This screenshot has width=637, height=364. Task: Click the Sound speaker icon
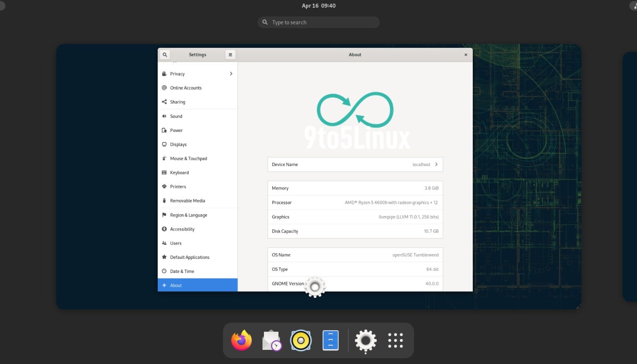pos(164,116)
